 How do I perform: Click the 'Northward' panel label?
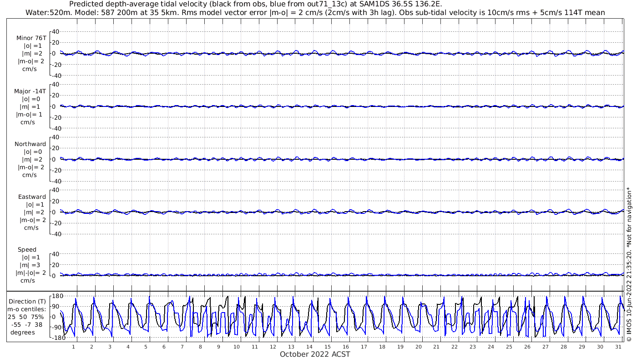pyautogui.click(x=30, y=144)
